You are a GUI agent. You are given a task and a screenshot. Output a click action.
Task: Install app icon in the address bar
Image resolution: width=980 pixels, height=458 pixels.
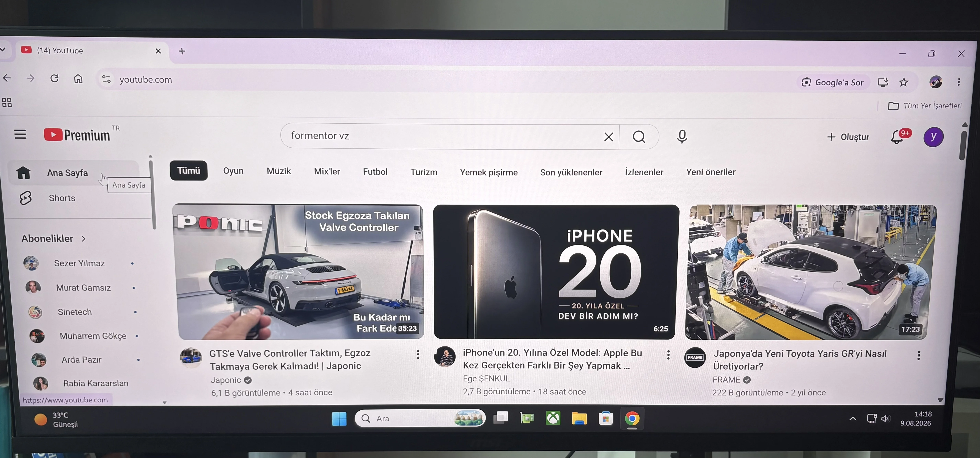coord(883,82)
